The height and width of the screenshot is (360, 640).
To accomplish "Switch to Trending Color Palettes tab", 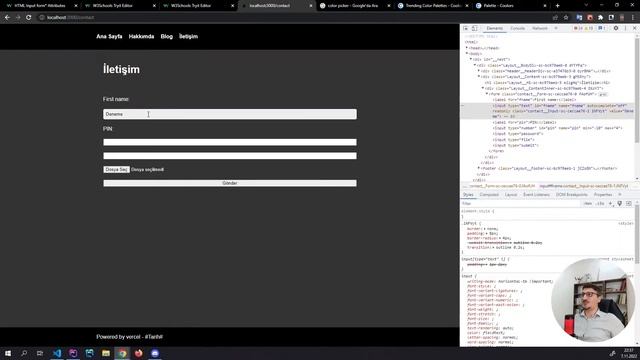I will (433, 6).
